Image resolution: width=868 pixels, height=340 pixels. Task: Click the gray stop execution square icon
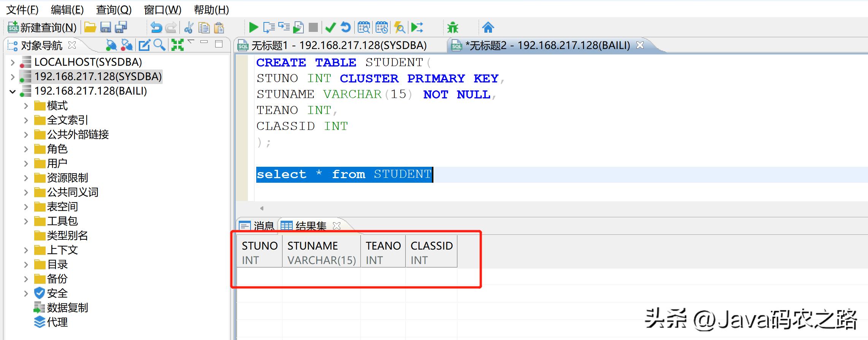tap(313, 27)
